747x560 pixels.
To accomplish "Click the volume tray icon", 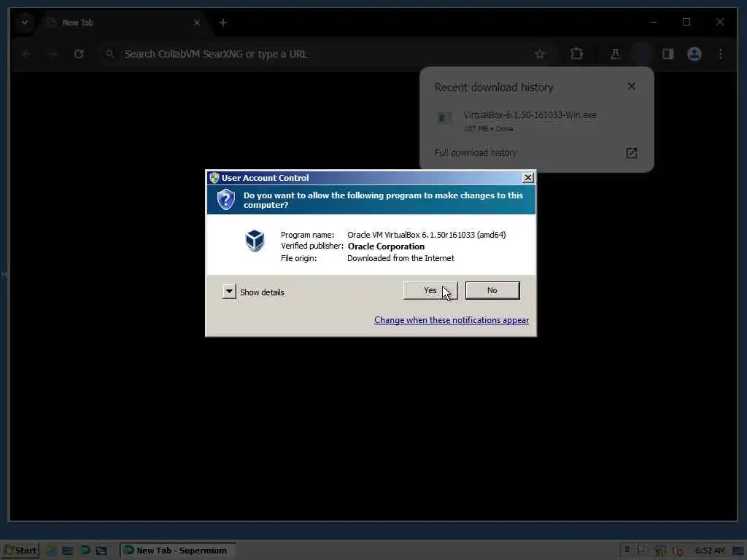I will point(678,551).
